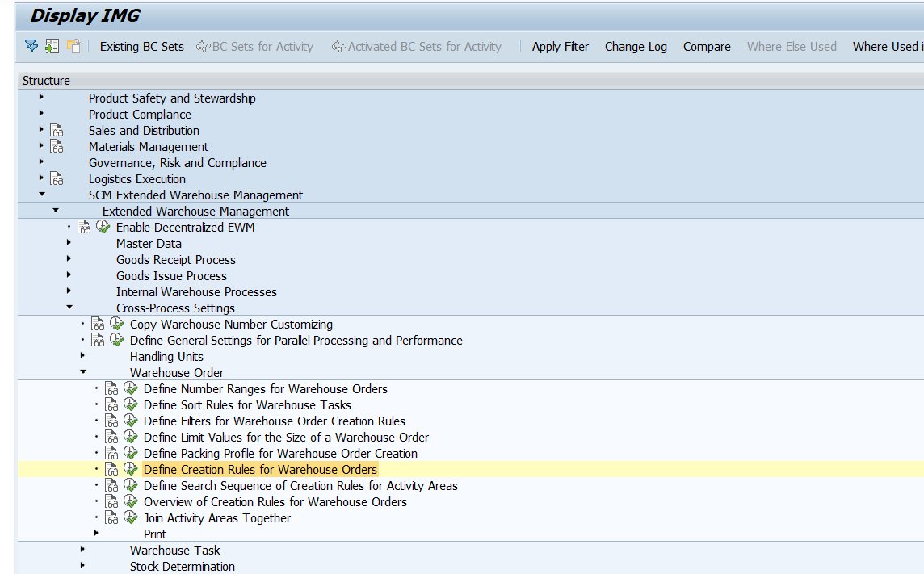
Task: Select Define Packing Profile for Warehouse Order Creation
Action: [280, 454]
